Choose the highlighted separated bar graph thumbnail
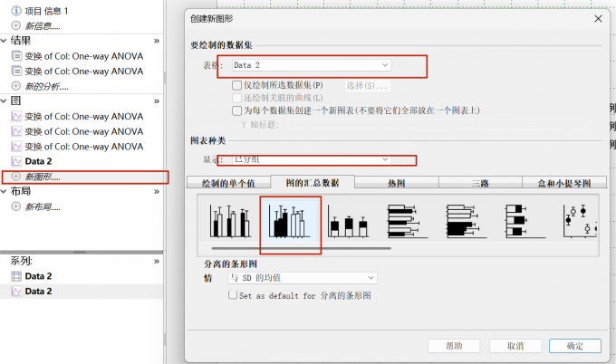This screenshot has width=616, height=364. (290, 221)
